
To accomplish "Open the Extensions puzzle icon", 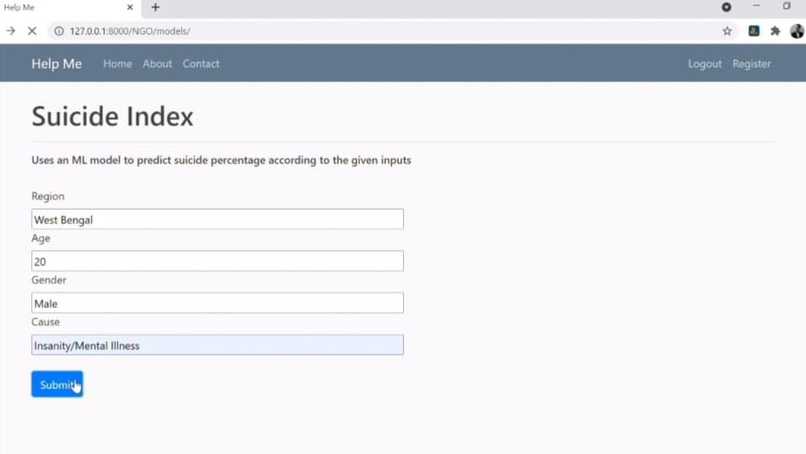I will point(775,31).
